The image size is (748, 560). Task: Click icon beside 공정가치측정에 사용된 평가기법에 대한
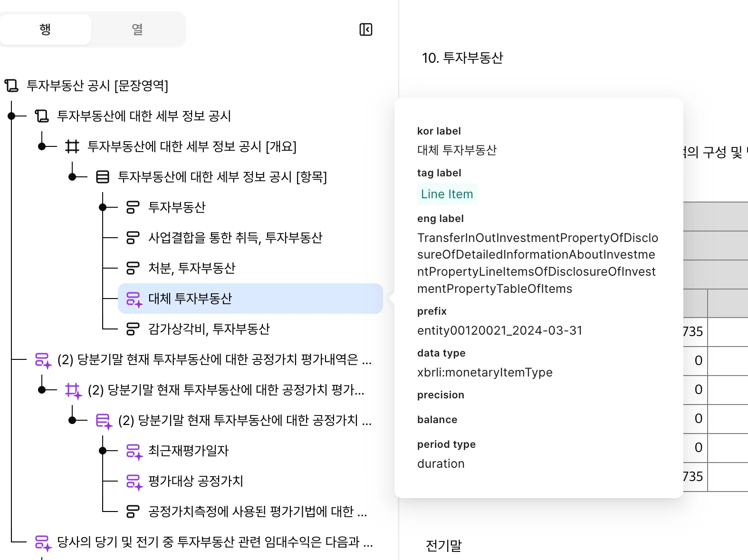point(133,512)
